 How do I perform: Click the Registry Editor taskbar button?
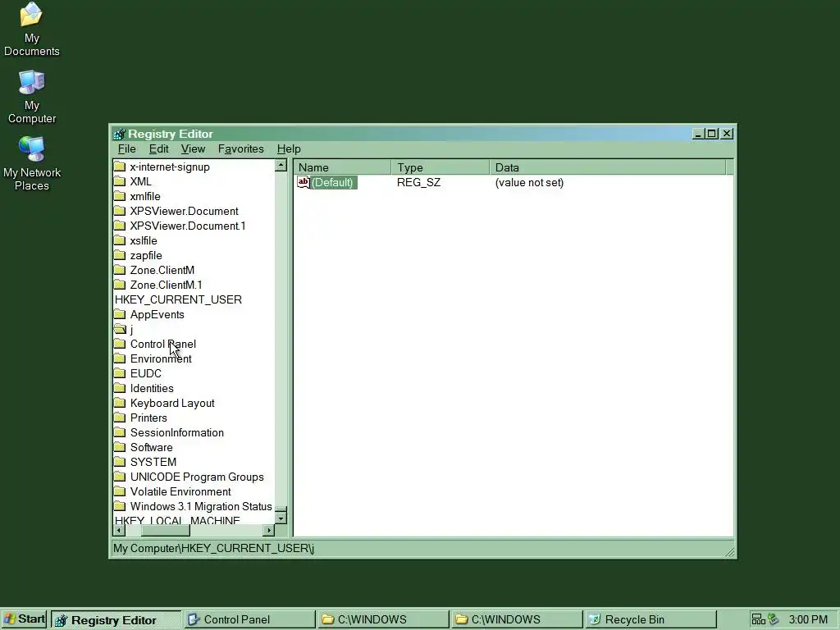tap(116, 620)
